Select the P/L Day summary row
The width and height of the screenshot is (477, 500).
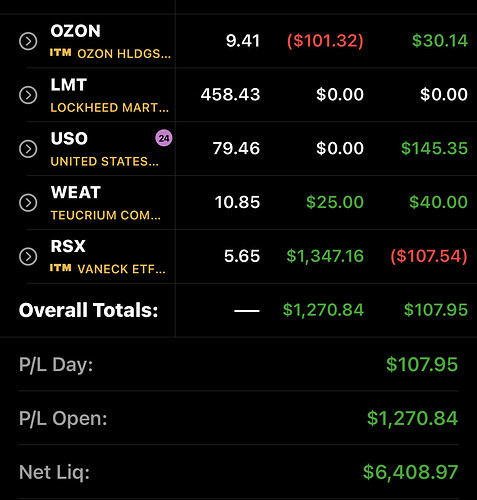coord(238,364)
